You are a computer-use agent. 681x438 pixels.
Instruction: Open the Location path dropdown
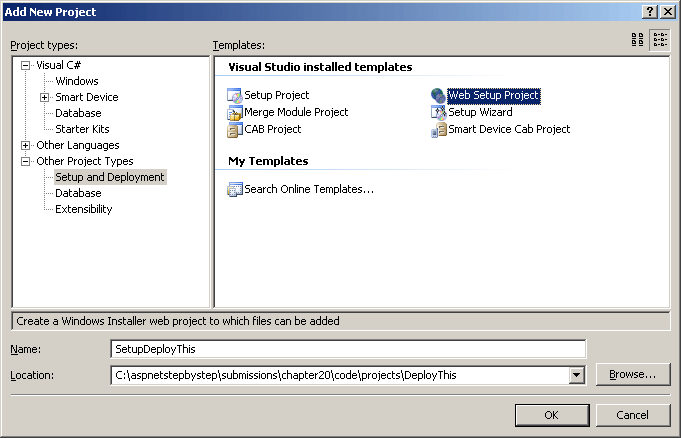[x=576, y=375]
